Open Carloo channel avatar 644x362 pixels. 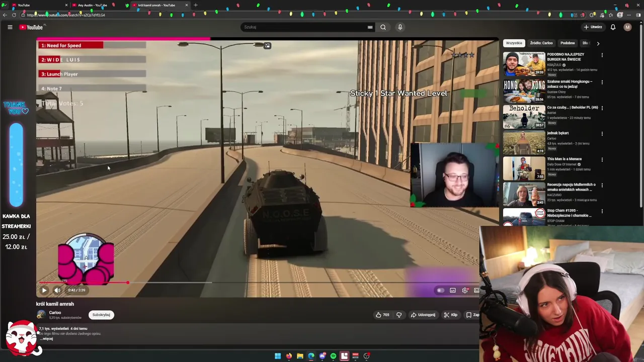pyautogui.click(x=41, y=315)
